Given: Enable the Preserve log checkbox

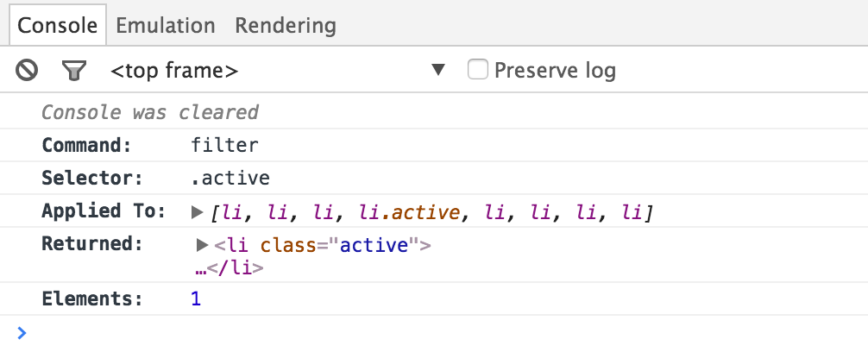Looking at the screenshot, I should pos(477,70).
